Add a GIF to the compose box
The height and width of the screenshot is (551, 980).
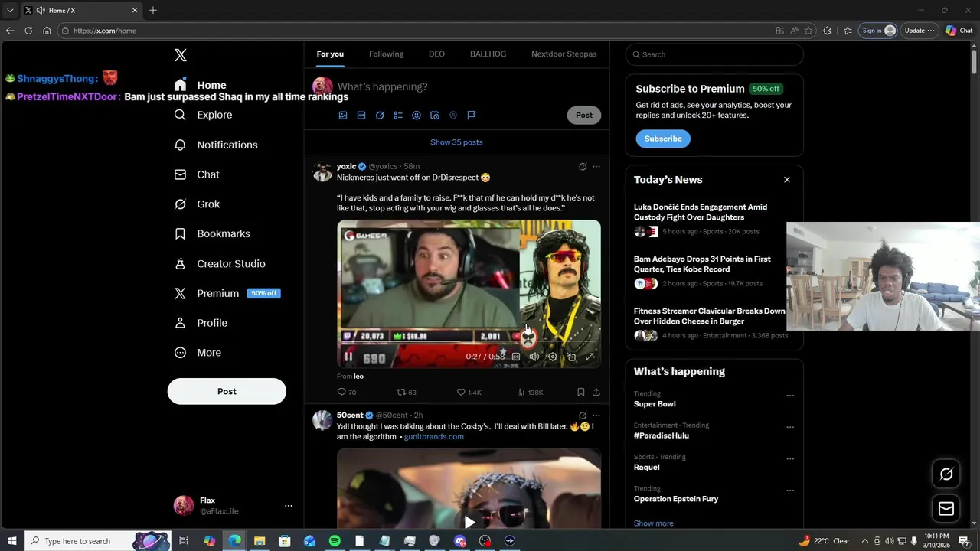click(x=361, y=116)
